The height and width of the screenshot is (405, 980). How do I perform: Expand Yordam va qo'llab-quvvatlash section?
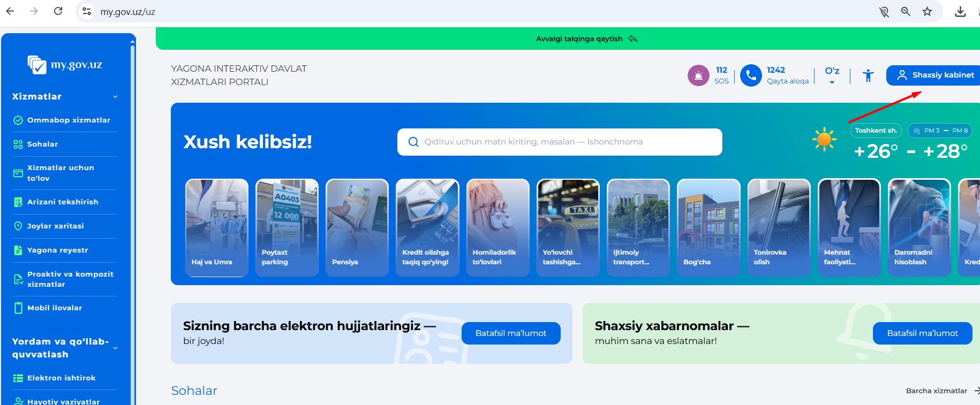[x=115, y=348]
